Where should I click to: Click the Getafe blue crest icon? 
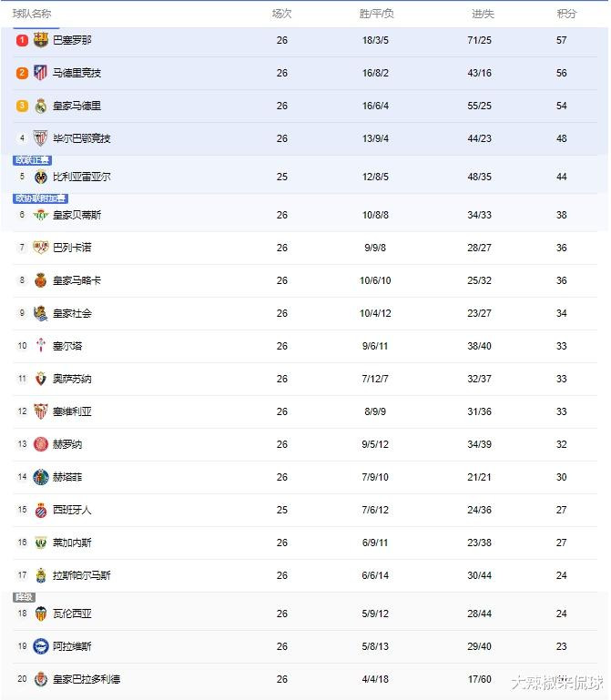(41, 477)
